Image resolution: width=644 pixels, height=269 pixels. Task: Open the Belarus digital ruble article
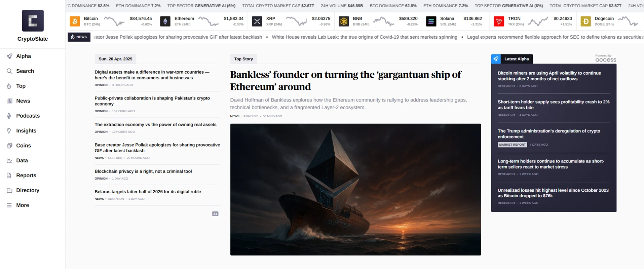(x=148, y=192)
